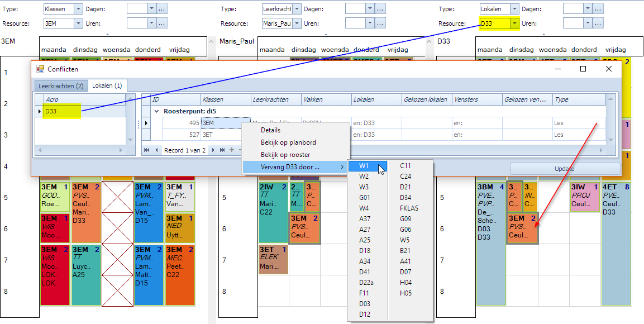Replace D33 with room D22a

tap(366, 283)
